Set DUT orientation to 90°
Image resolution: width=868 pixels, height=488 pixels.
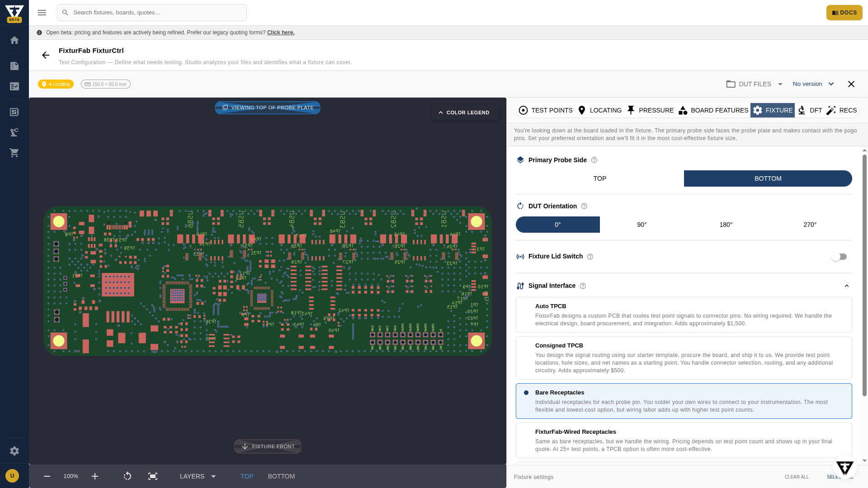point(642,225)
